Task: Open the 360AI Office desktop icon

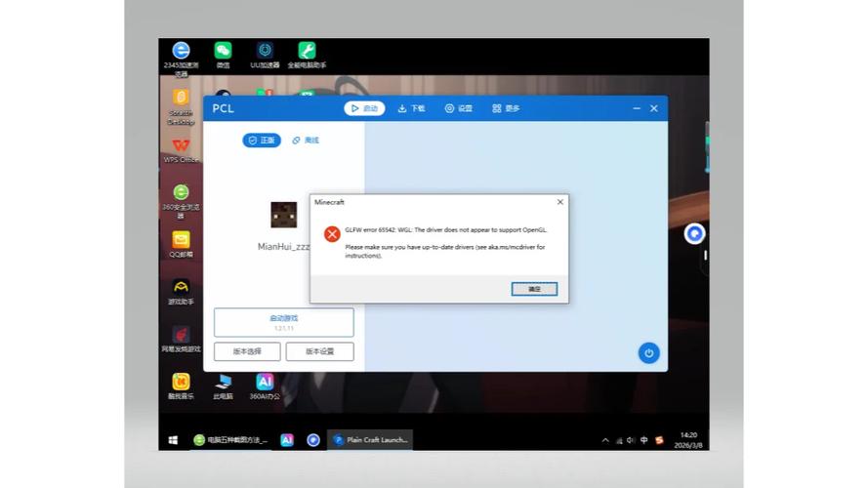Action: [x=265, y=386]
